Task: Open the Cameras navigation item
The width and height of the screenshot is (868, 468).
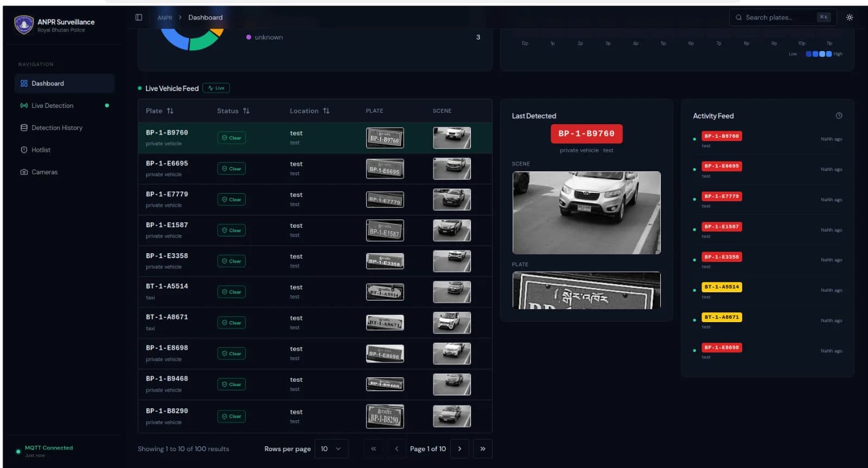Action: [x=65, y=172]
